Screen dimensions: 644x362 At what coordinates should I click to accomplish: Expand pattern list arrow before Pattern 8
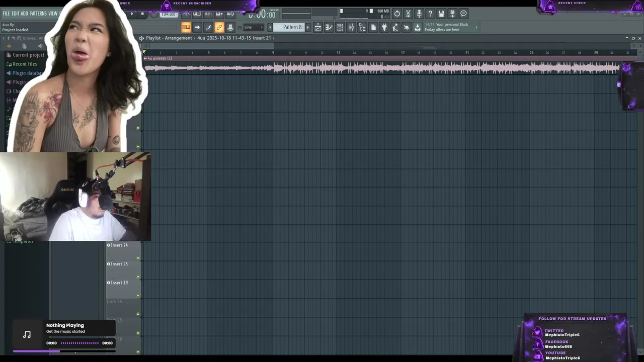point(270,27)
